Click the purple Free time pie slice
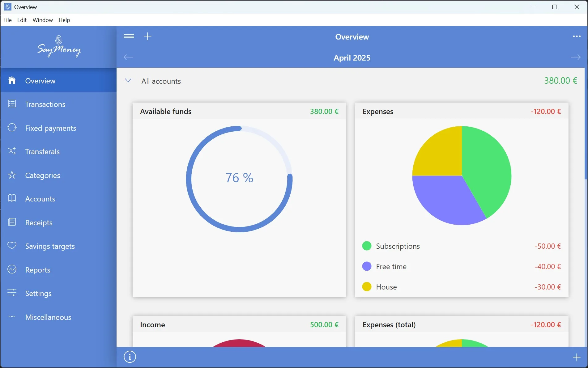 445,199
